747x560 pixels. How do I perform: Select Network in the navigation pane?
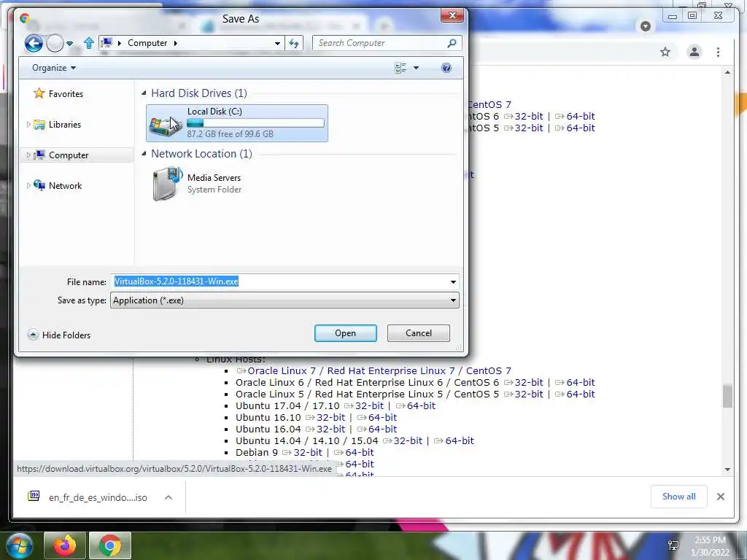click(58, 185)
